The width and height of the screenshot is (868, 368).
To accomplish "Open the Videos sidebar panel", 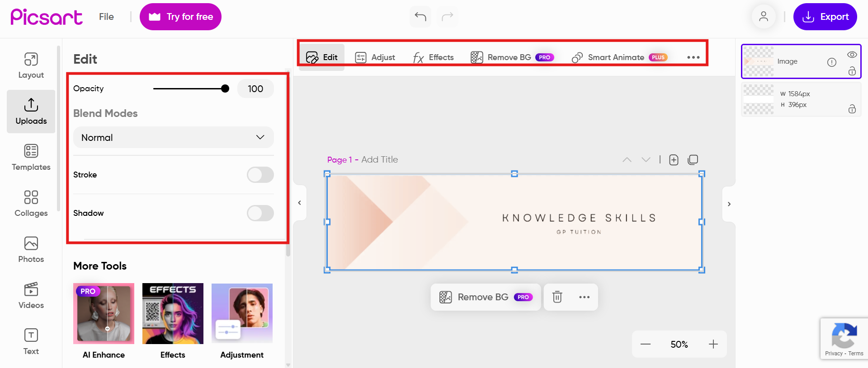I will tap(31, 296).
